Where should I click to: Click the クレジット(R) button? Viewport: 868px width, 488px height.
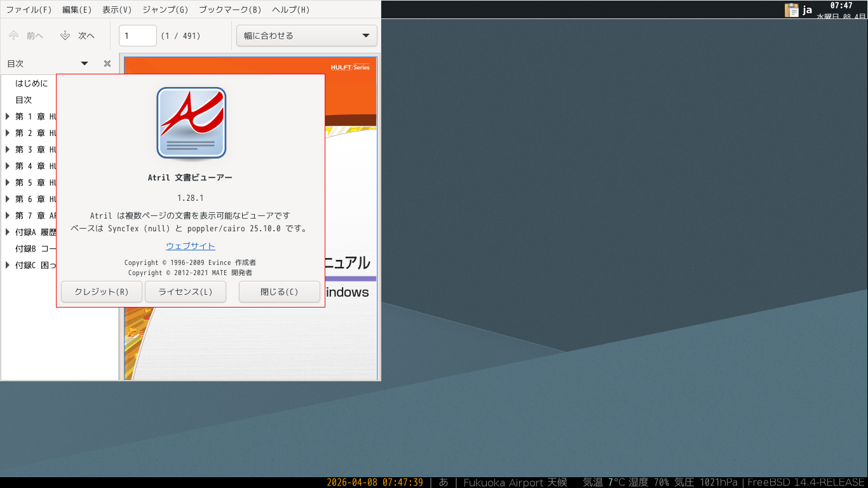[102, 292]
